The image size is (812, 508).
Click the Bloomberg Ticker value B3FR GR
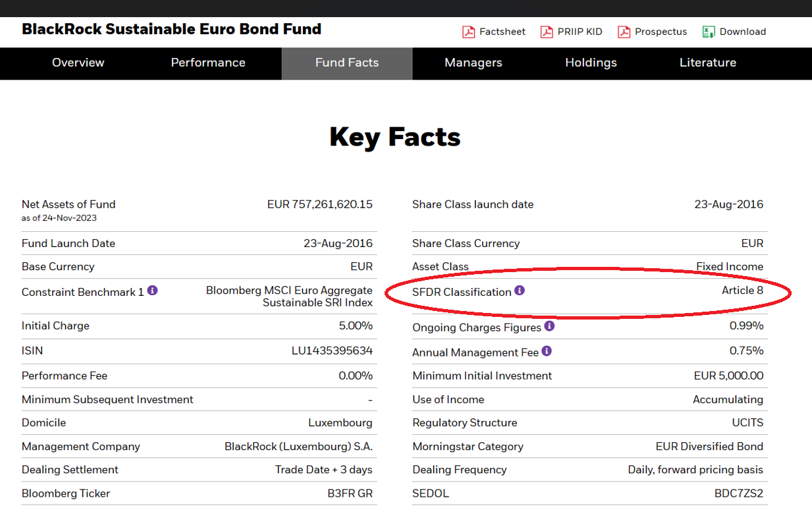[350, 494]
